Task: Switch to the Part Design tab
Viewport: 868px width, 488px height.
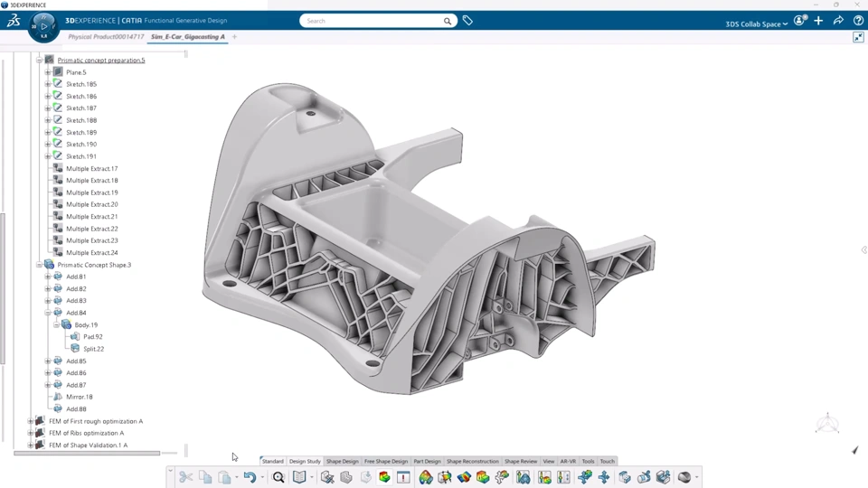Action: pos(427,461)
